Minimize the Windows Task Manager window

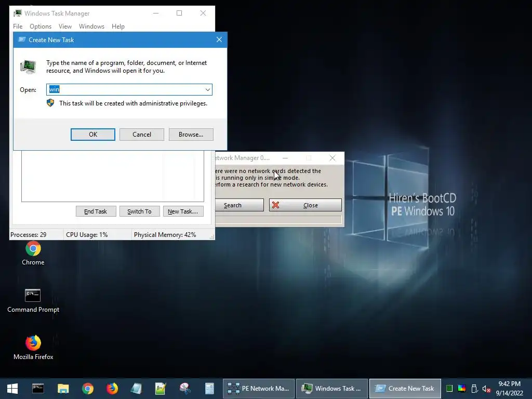[x=156, y=13]
